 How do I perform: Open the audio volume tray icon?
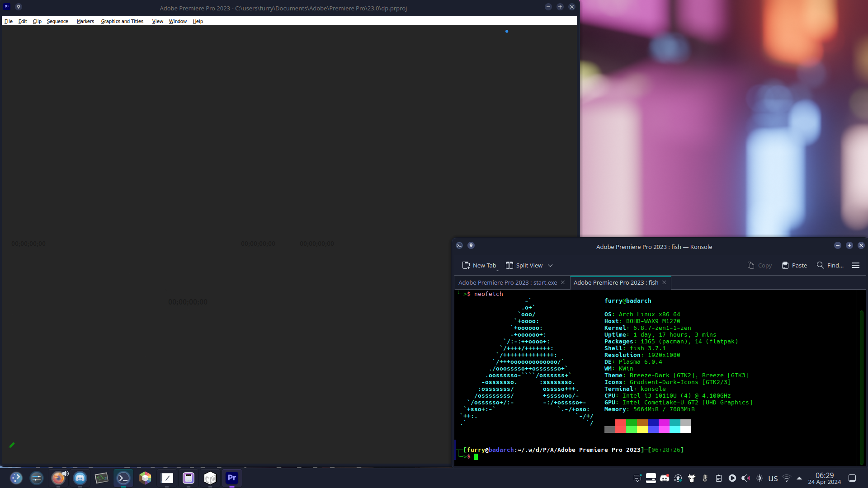click(x=746, y=478)
